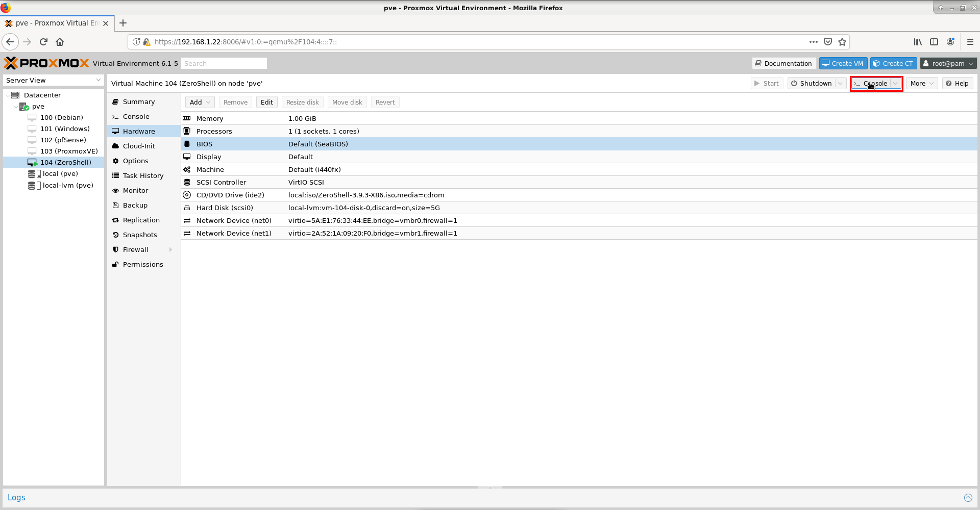
Task: Click the Machine cogs icon
Action: [x=187, y=169]
